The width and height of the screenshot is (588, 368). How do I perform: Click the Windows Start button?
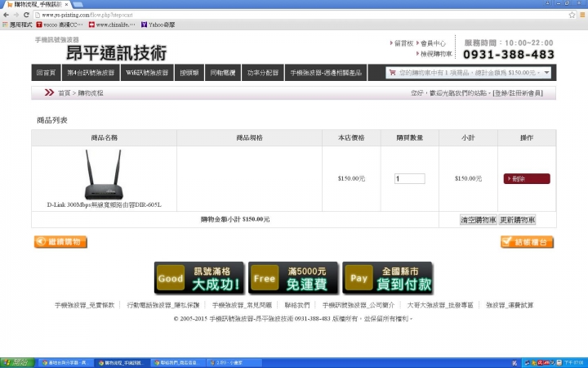click(x=17, y=363)
